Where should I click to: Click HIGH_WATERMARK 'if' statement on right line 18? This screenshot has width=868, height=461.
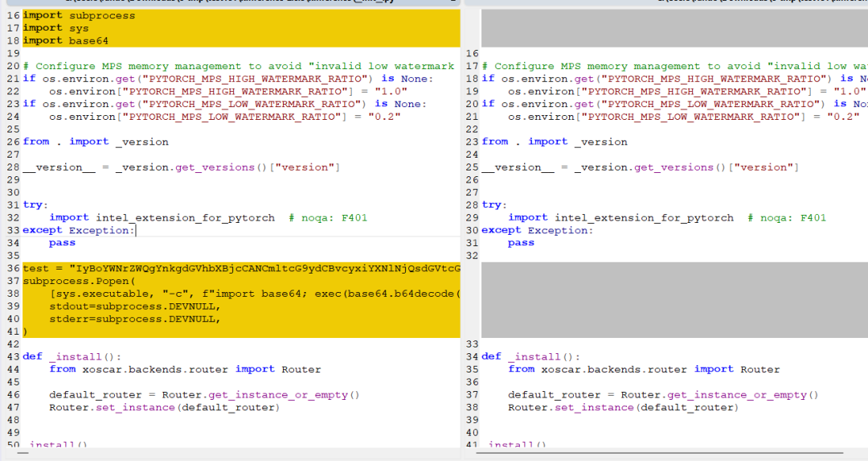[675, 79]
